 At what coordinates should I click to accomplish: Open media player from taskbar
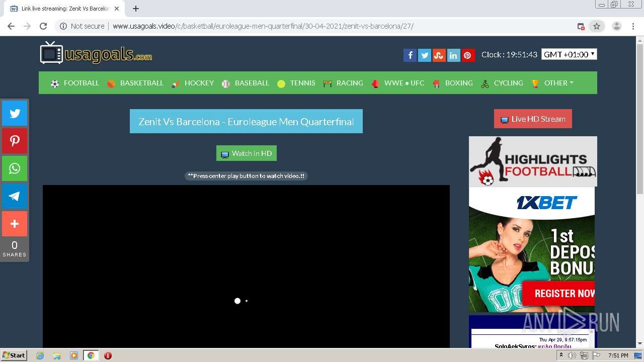tap(74, 355)
